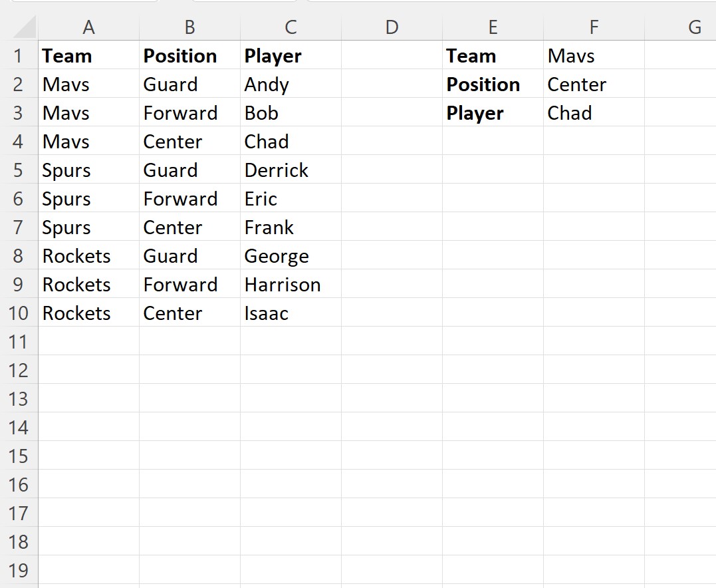Screen dimensions: 716x588
Task: Select cell with player Harrison
Action: [x=291, y=284]
